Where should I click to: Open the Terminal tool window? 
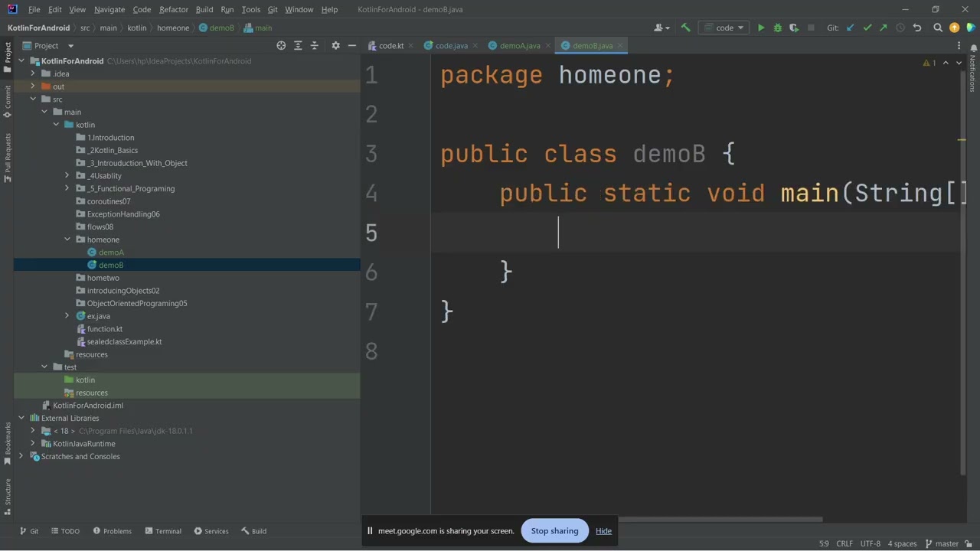162,531
